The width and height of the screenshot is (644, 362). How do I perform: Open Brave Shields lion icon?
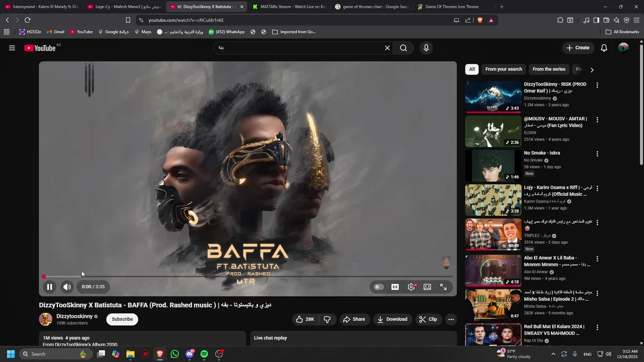point(479,20)
